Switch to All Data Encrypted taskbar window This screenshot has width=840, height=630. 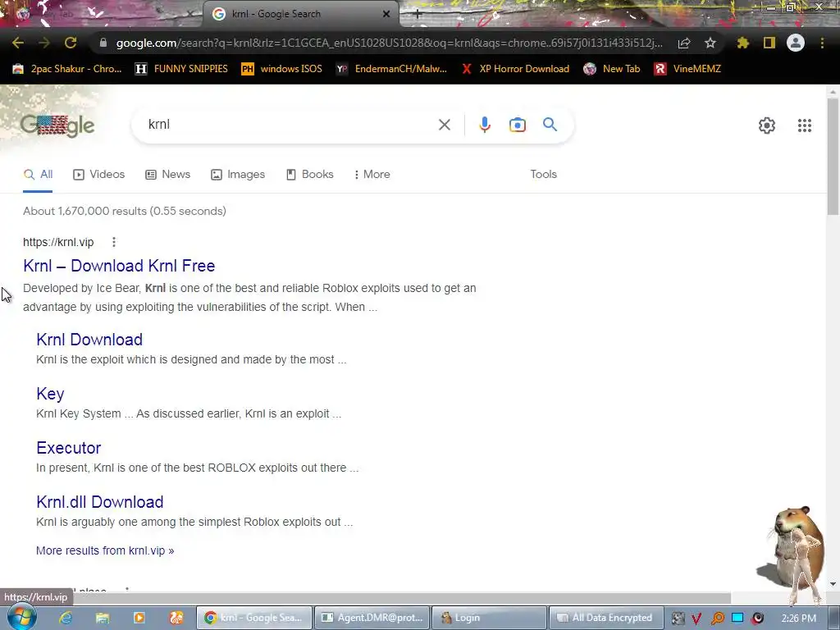tap(606, 618)
